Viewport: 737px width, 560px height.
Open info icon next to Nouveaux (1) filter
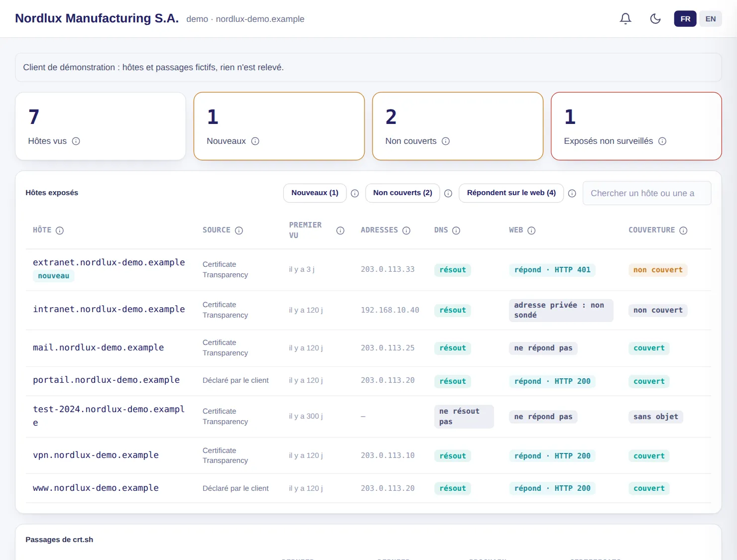(x=355, y=193)
